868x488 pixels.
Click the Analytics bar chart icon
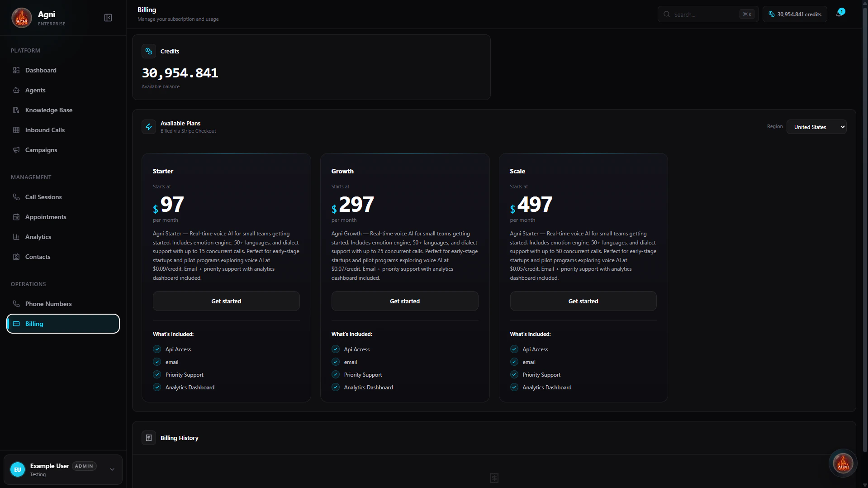[16, 237]
